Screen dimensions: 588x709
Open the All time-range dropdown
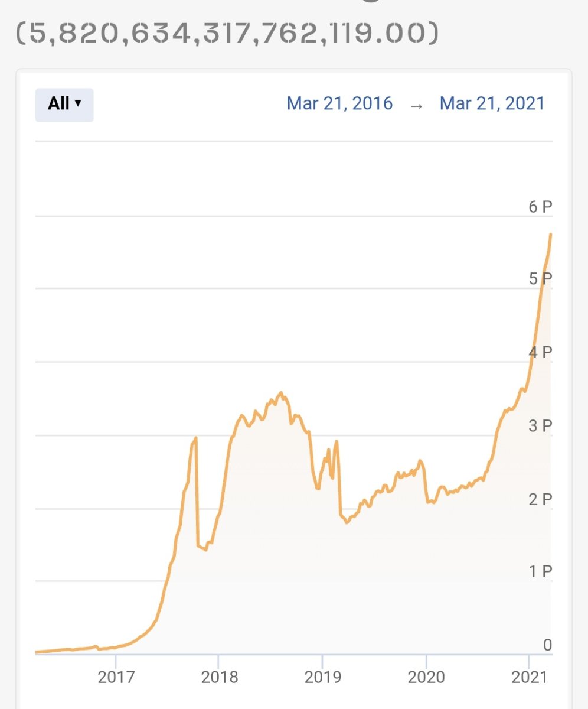64,105
